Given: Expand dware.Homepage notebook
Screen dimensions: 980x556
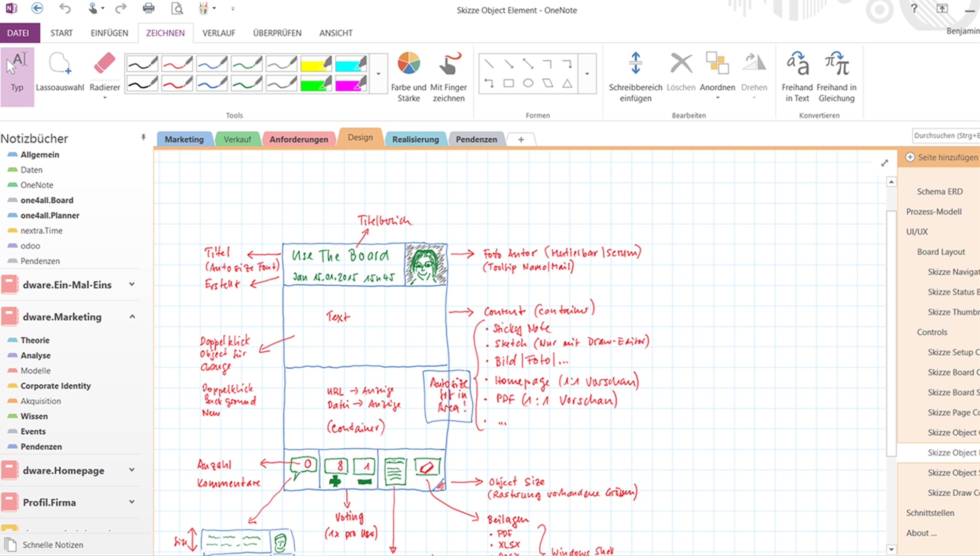Looking at the screenshot, I should click(132, 470).
